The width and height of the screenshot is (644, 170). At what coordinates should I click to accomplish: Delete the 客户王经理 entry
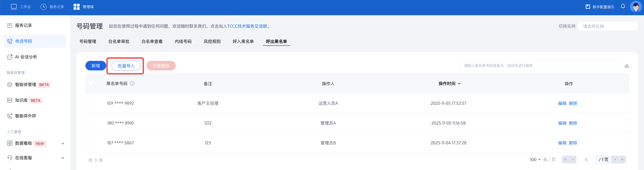coord(573,103)
